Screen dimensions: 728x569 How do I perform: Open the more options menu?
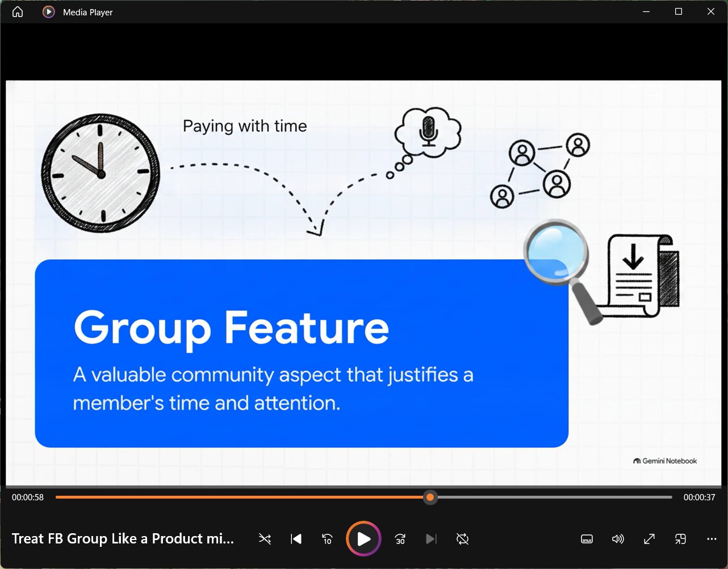pos(712,539)
